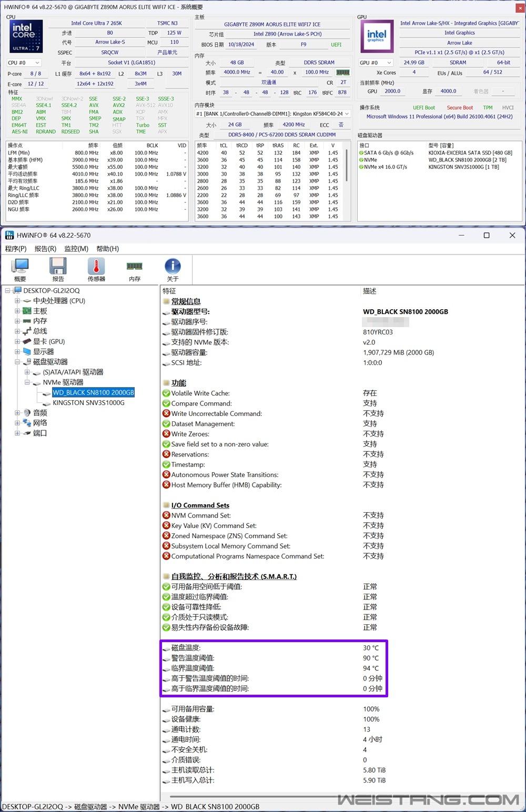This screenshot has width=526, height=812.
Task: Click the floppy-disk 报告 toolbar icon
Action: (x=58, y=269)
